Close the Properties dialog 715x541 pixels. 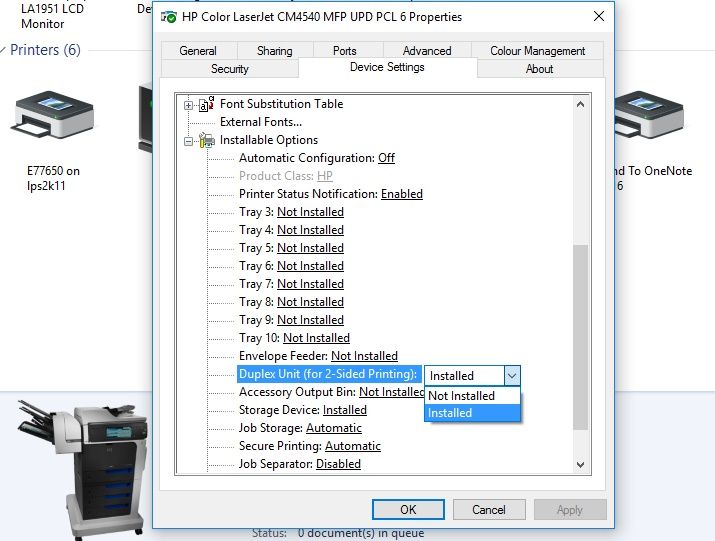point(599,17)
